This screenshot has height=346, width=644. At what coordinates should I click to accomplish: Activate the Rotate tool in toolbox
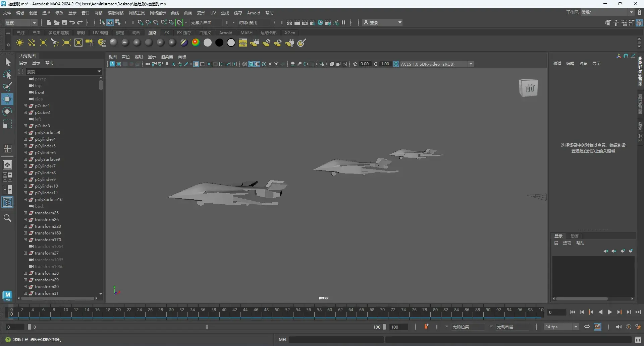[x=7, y=112]
